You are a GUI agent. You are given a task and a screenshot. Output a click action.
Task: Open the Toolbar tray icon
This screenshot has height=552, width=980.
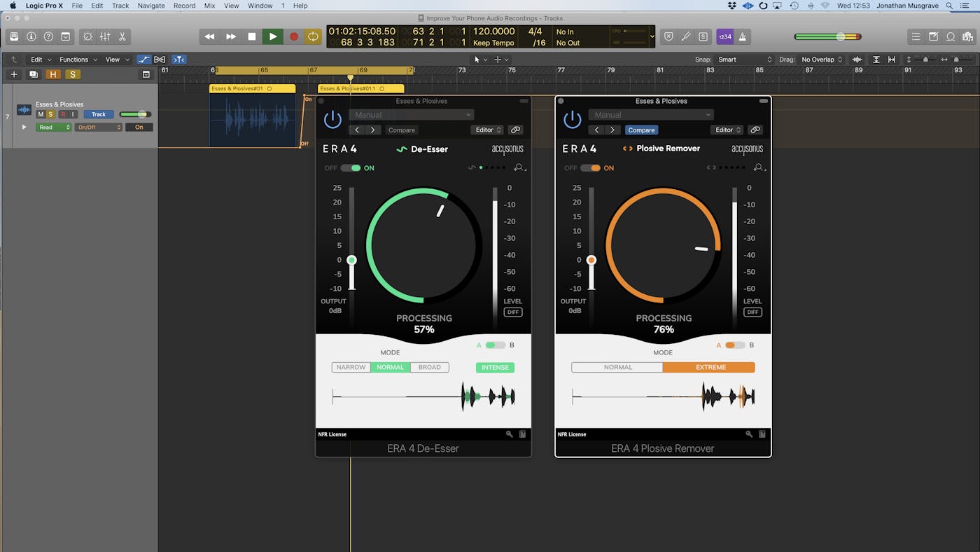click(65, 36)
